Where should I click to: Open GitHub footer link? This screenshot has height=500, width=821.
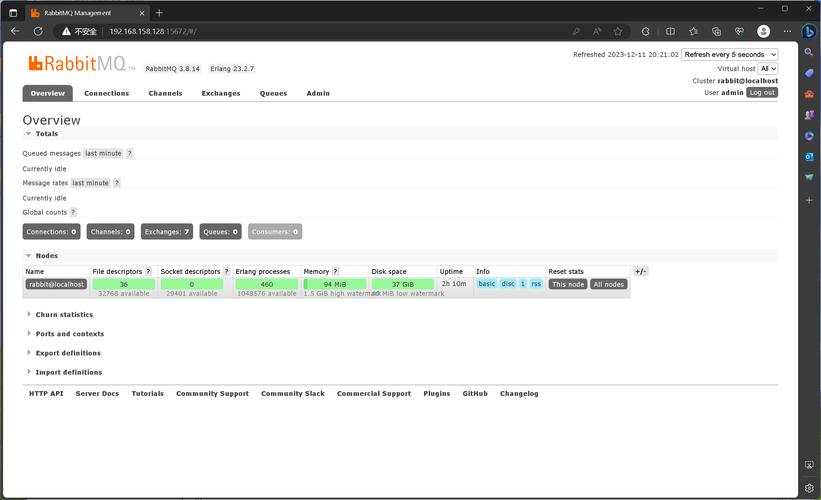click(475, 394)
